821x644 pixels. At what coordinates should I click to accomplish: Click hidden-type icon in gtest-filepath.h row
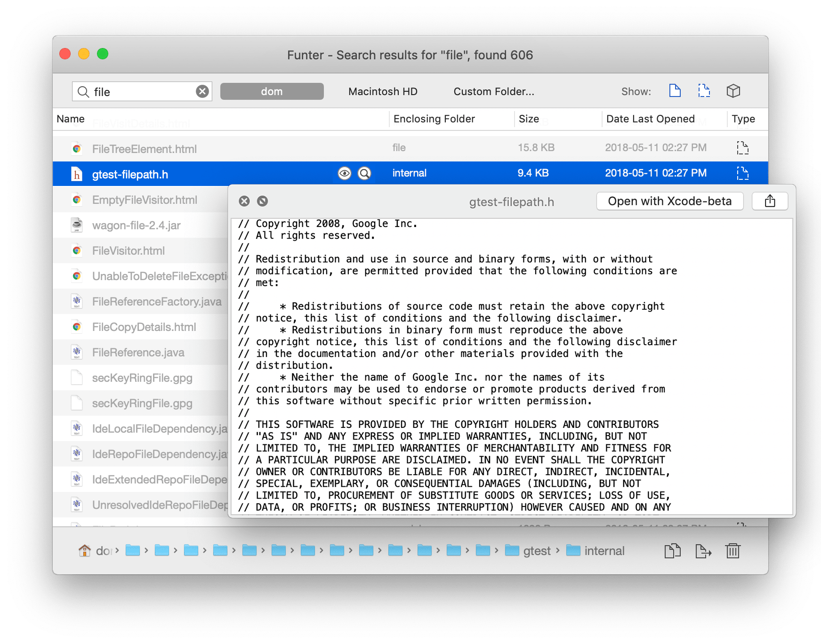click(743, 173)
